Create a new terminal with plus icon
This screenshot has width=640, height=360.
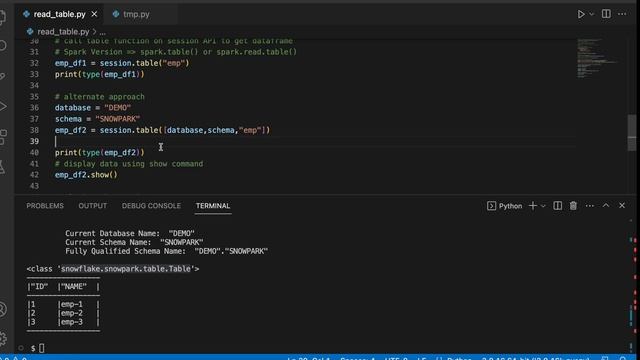[x=532, y=206]
